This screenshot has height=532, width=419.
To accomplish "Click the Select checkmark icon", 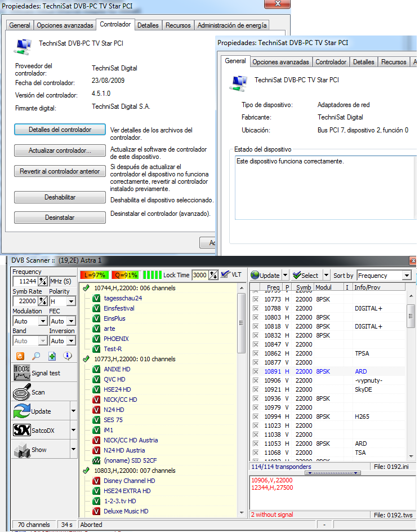I will click(297, 275).
